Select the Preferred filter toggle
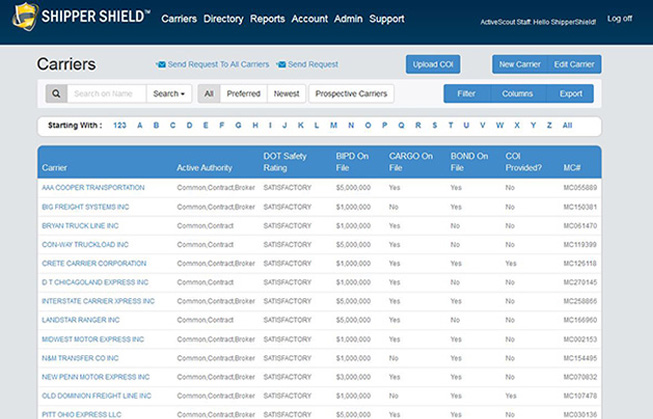 click(243, 94)
